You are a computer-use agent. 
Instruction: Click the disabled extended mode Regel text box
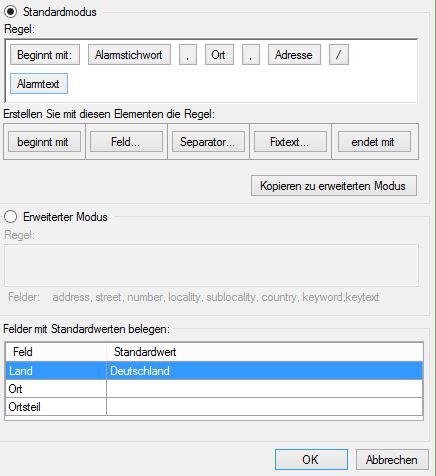[x=211, y=265]
